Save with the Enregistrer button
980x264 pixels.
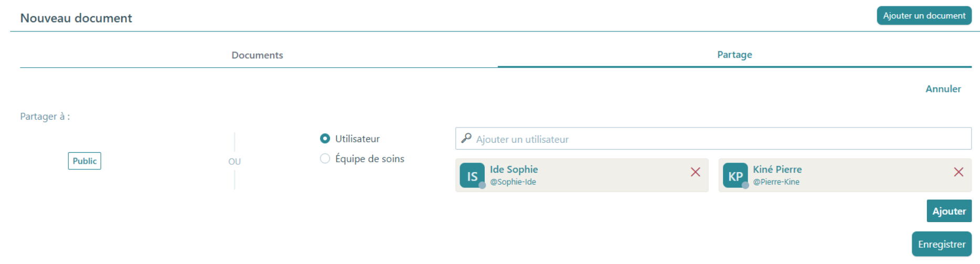[942, 244]
